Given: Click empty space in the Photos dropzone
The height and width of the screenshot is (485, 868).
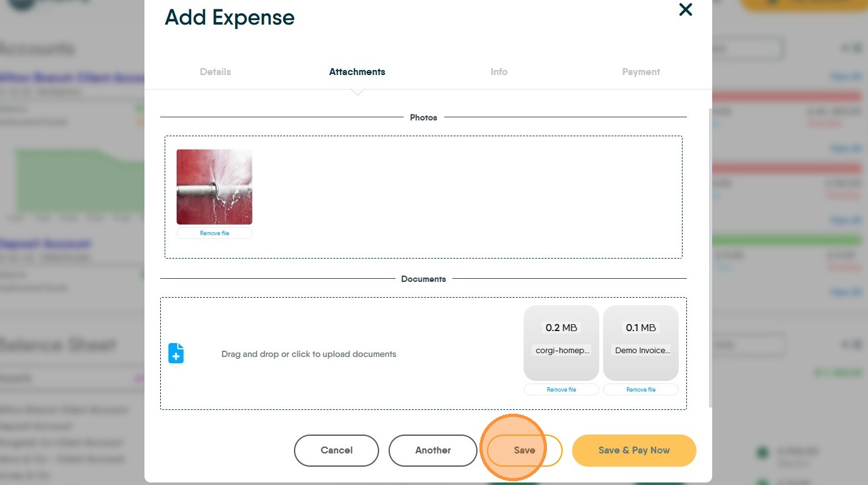Looking at the screenshot, I should point(467,197).
